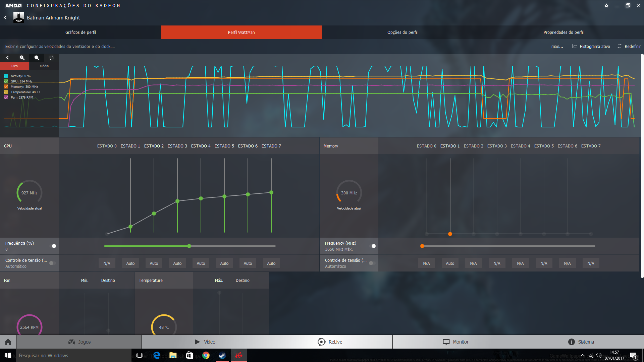Open the Action Center notifications icon
Screen dimensions: 644x362
[633, 356]
